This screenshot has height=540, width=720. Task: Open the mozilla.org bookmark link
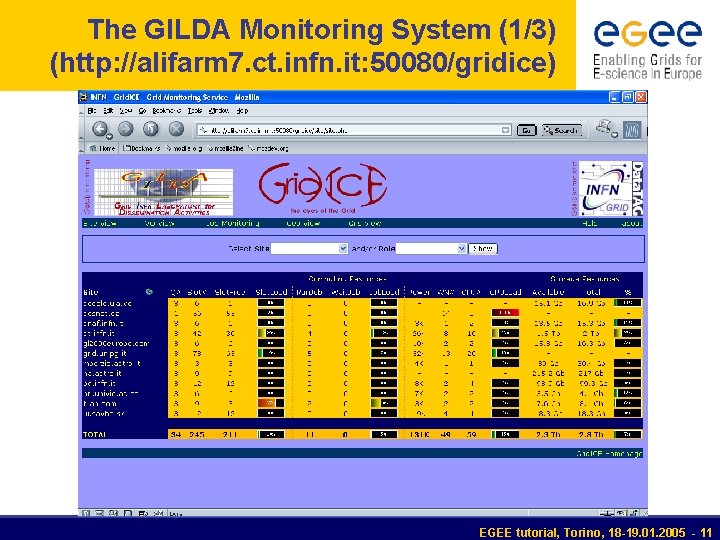pos(185,148)
